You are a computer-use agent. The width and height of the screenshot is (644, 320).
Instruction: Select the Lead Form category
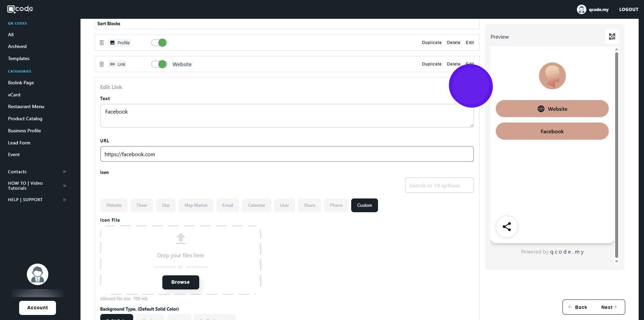click(x=19, y=143)
